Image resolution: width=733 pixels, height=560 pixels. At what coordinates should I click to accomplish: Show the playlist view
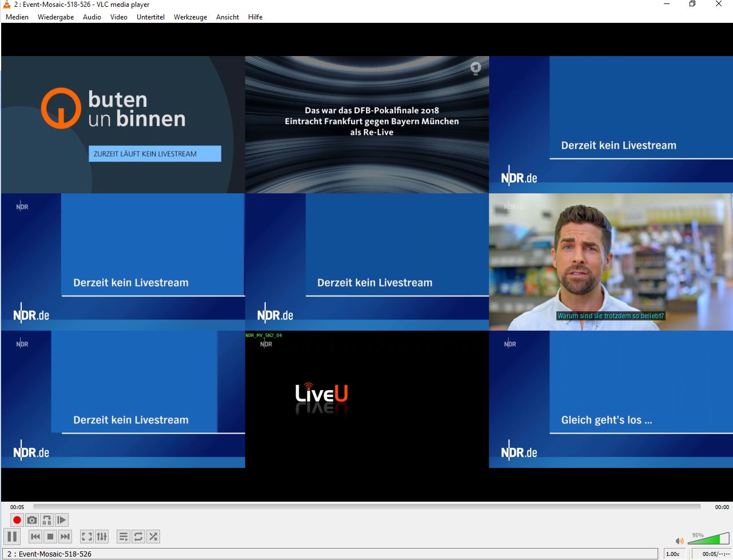point(124,537)
